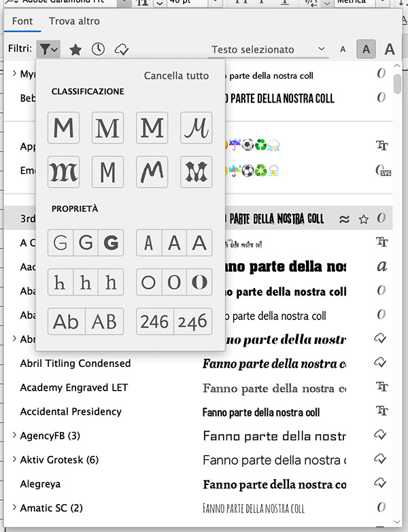The height and width of the screenshot is (532, 408).
Task: Filter by blackletter classification M
Action: [x=63, y=172]
